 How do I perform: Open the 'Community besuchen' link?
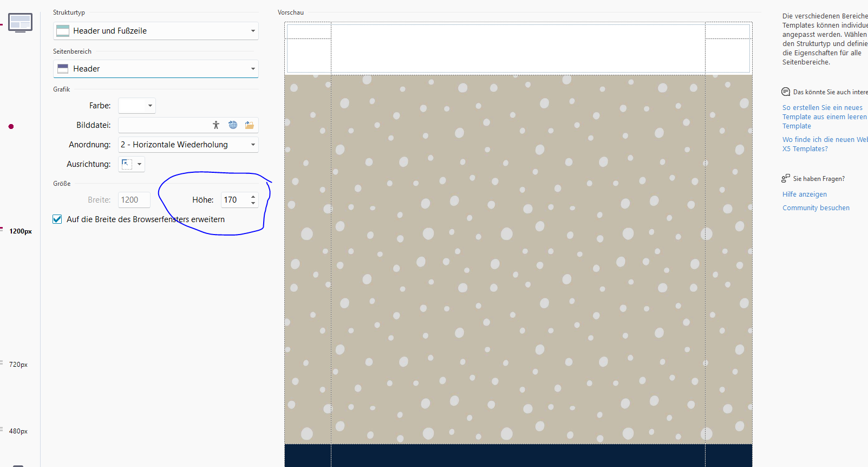[x=815, y=208]
